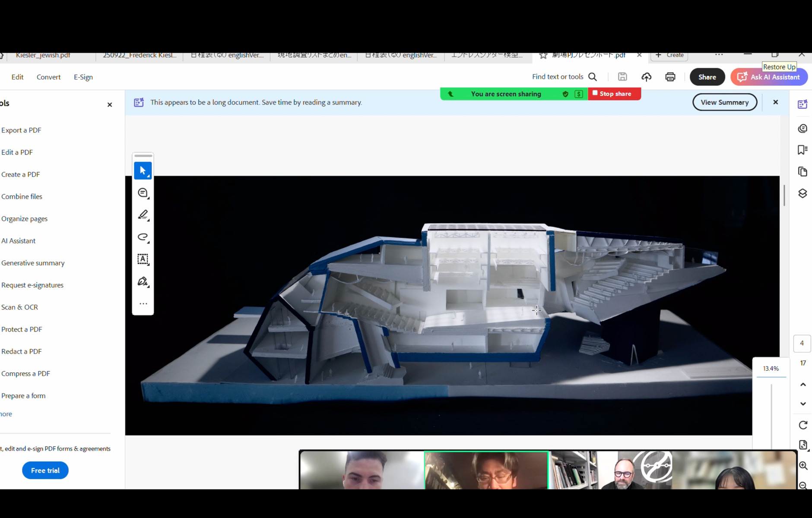Viewport: 812px width, 518px height.
Task: Dismiss the summary banner
Action: [775, 102]
